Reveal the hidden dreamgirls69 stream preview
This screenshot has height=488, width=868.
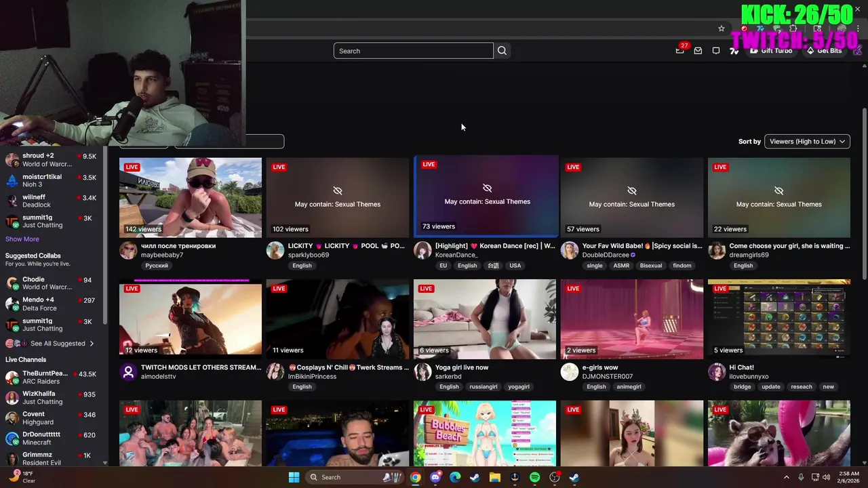click(x=779, y=198)
